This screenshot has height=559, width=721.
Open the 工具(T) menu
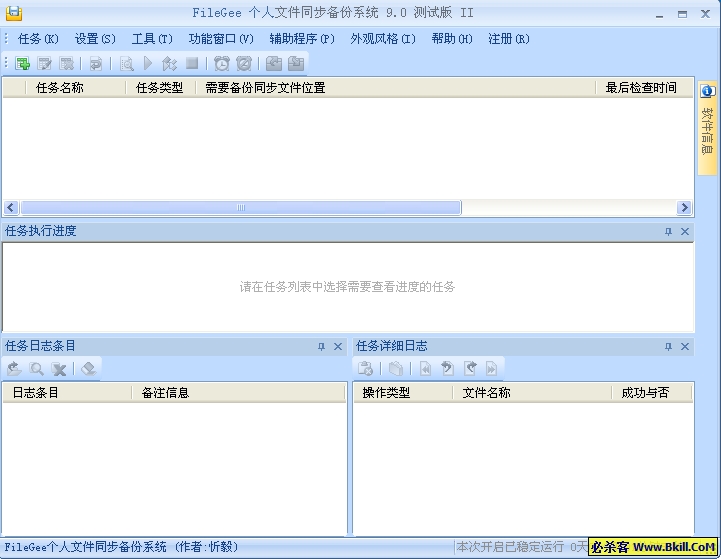click(152, 39)
